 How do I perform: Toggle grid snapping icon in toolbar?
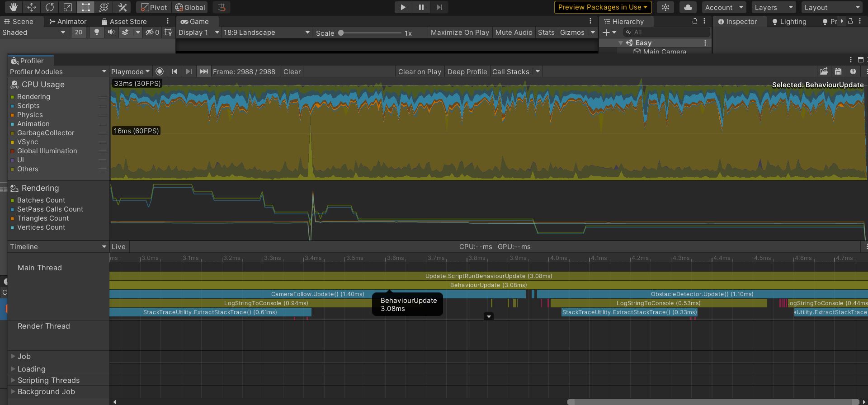pos(222,7)
